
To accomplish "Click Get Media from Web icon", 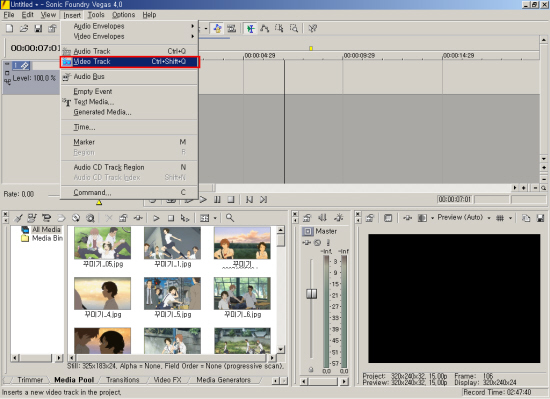I will pos(90,218).
